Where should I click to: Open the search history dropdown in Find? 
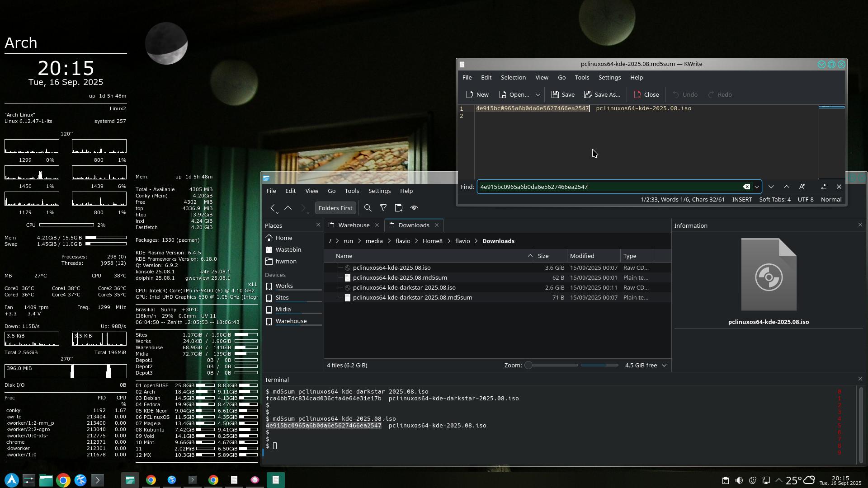756,187
